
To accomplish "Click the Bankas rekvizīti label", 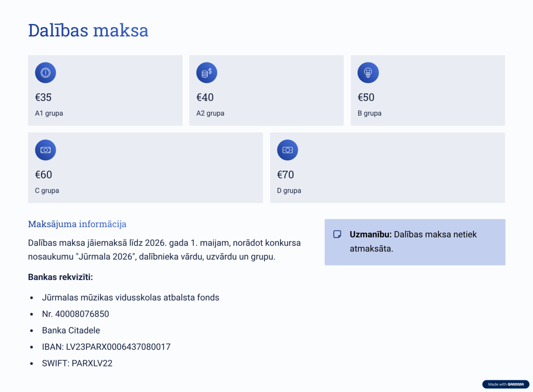I will [x=60, y=277].
